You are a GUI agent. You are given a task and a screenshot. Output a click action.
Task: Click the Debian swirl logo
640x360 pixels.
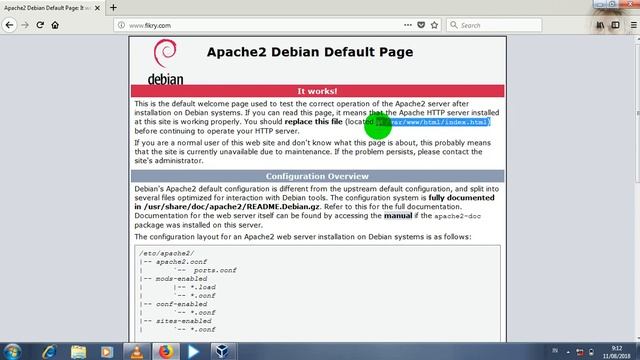tap(165, 53)
